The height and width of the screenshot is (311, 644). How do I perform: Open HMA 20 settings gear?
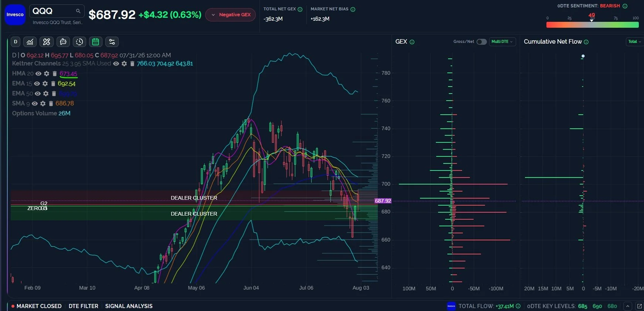[47, 74]
